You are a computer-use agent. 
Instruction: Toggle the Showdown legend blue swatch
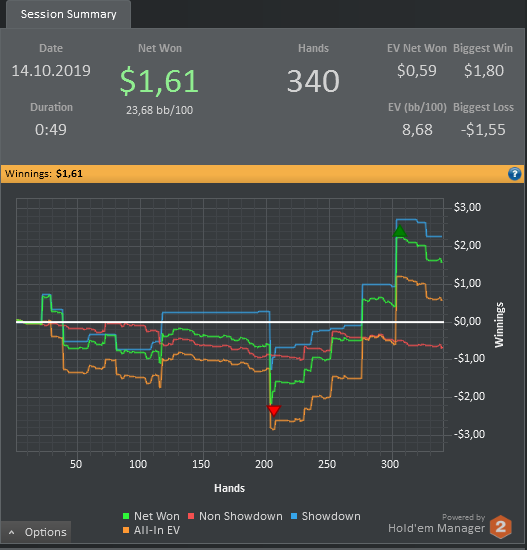click(x=294, y=516)
